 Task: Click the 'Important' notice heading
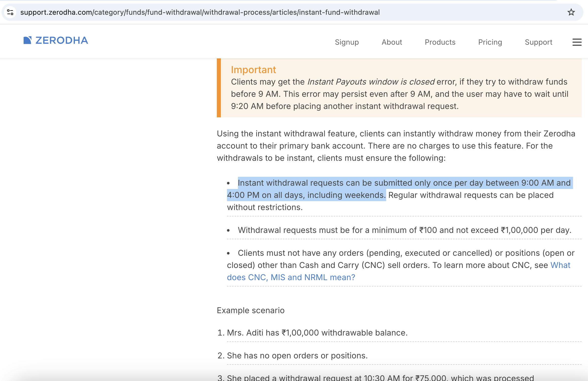click(253, 70)
